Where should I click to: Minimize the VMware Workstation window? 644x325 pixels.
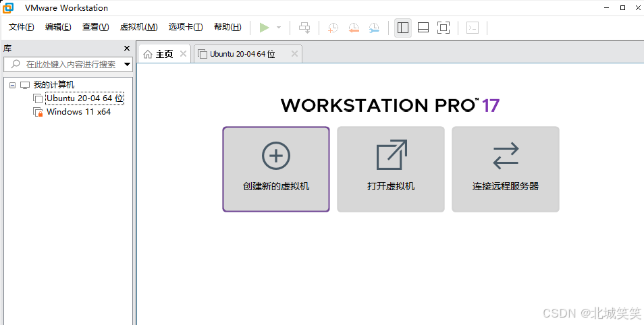(607, 7)
